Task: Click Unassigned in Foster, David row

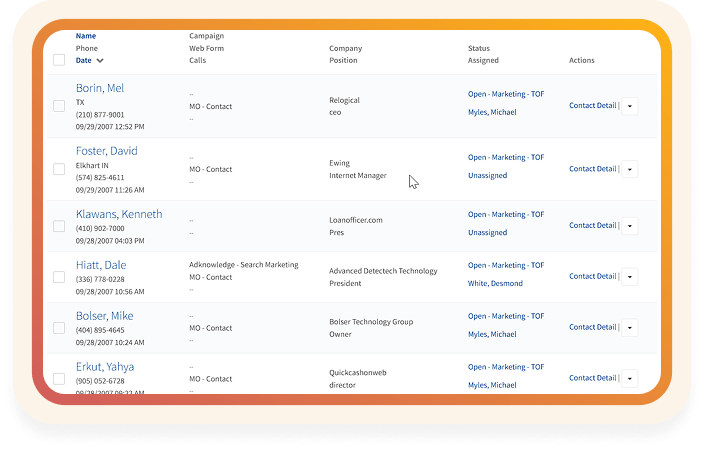Action: point(488,176)
